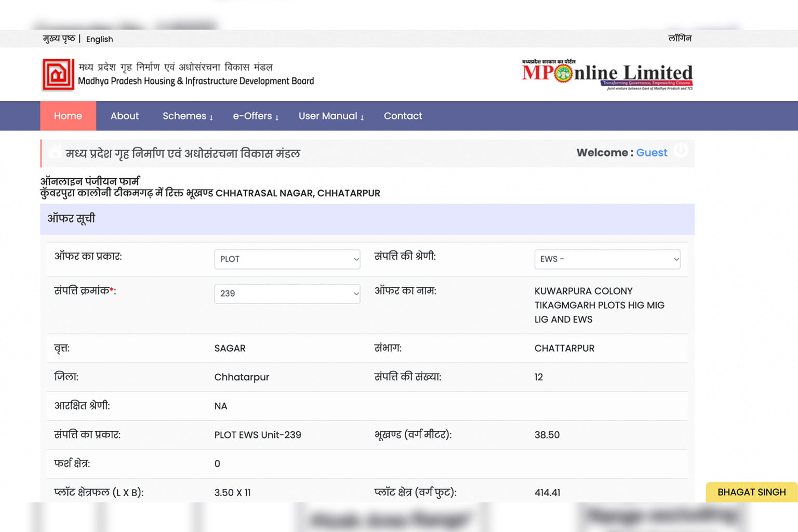
Task: Expand the Schemes menu
Action: coord(188,116)
